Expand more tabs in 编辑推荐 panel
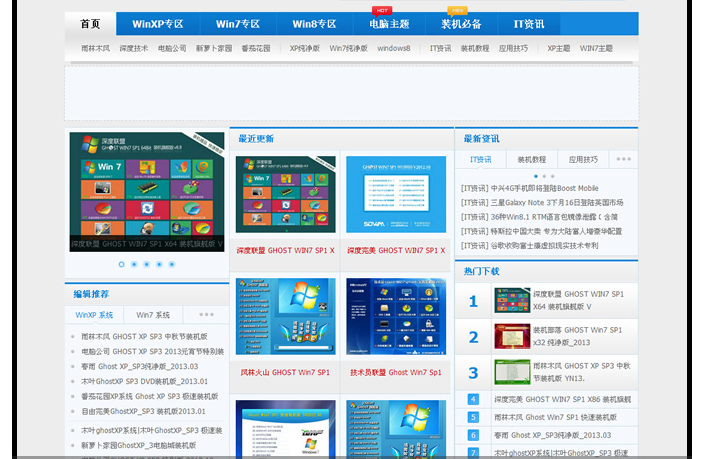702x459 pixels. tap(206, 315)
